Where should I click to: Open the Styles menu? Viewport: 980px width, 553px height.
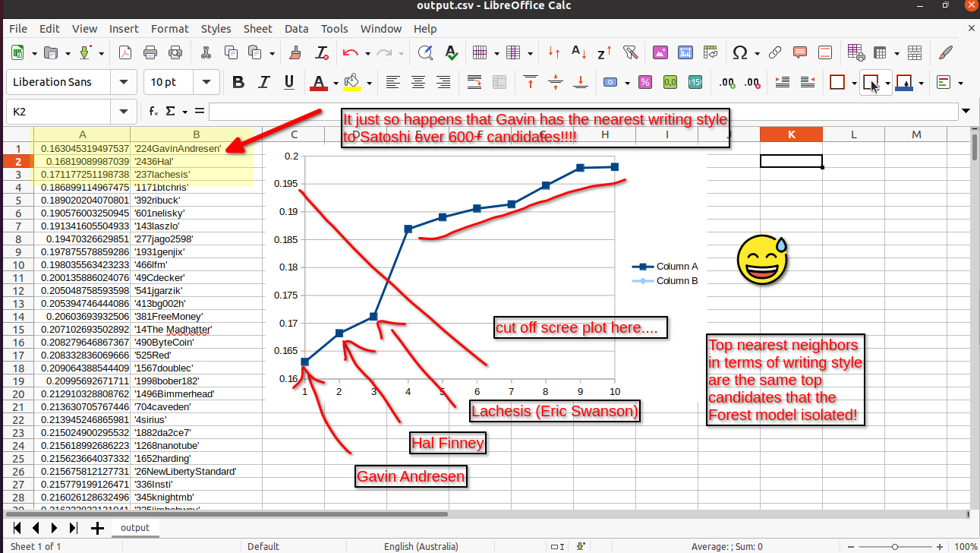point(216,29)
